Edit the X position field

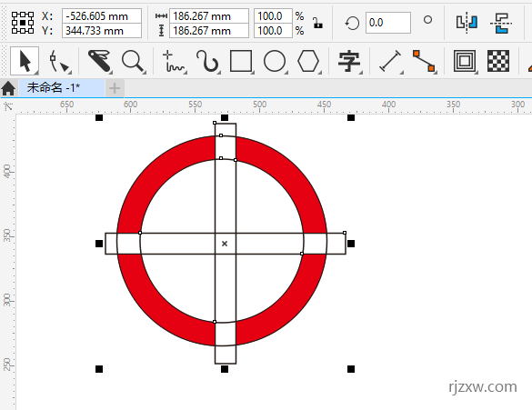click(102, 16)
